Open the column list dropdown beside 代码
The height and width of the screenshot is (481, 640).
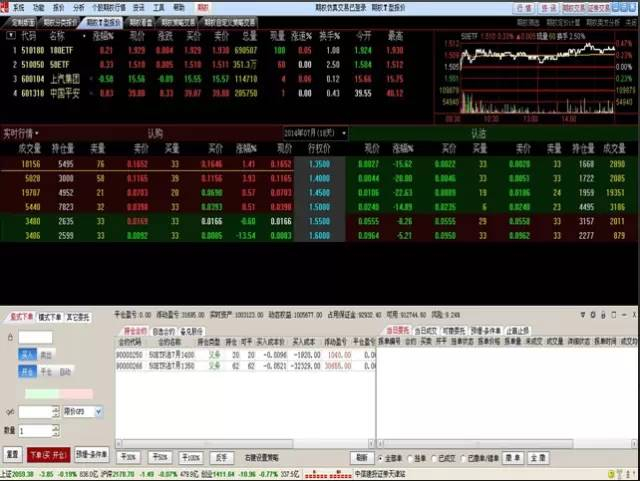click(x=11, y=36)
